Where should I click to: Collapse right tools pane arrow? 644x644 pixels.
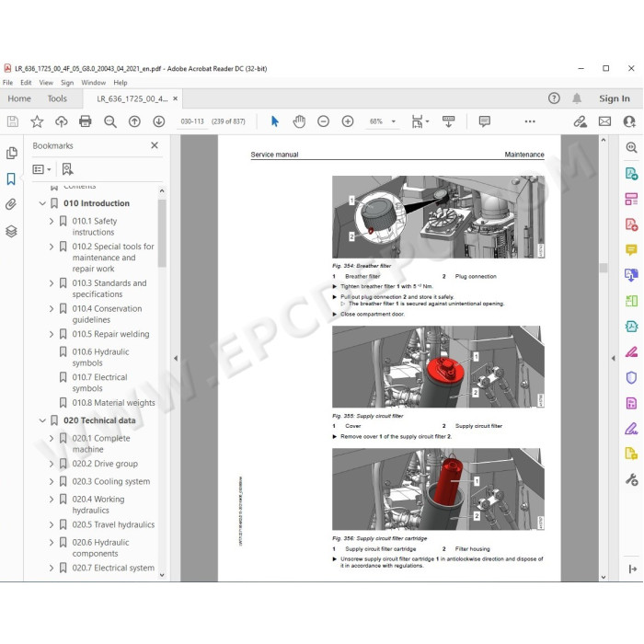click(x=614, y=358)
